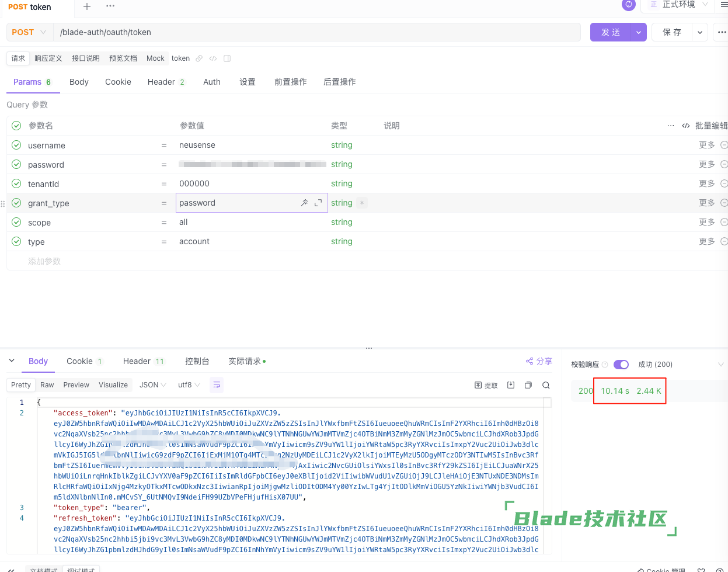The image size is (728, 572).
Task: Open the Auth tab
Action: 212,82
